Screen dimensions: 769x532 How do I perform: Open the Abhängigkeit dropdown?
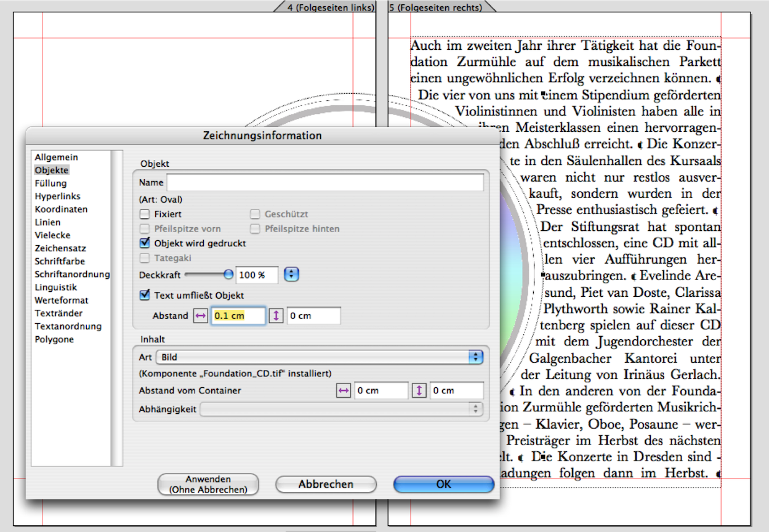(x=342, y=408)
